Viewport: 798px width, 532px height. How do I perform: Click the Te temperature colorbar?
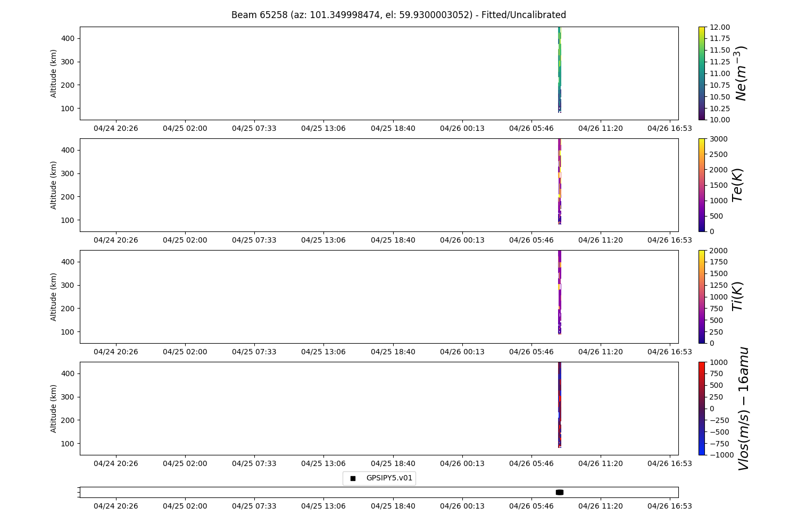(x=702, y=185)
